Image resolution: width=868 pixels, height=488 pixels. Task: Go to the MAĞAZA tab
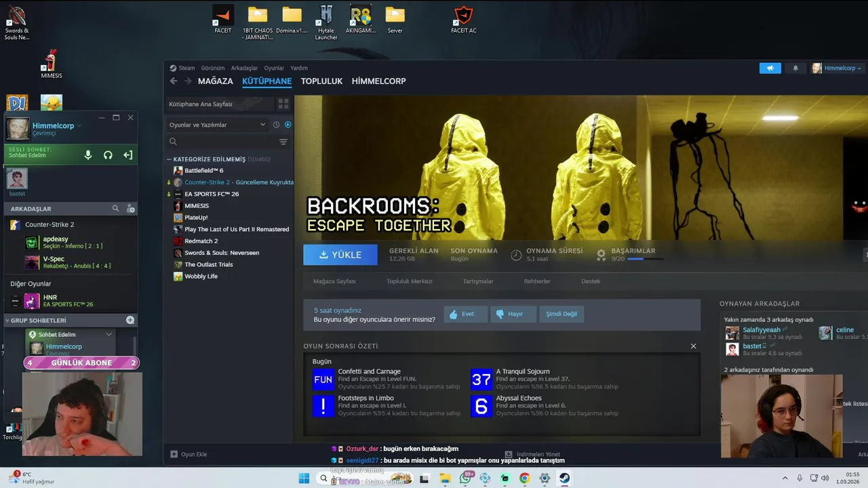coord(216,81)
